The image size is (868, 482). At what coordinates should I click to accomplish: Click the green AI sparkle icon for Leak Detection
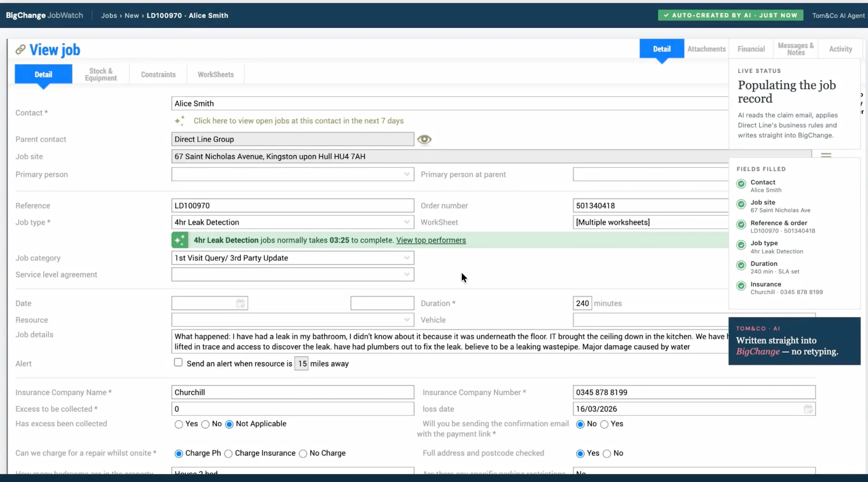click(x=180, y=240)
